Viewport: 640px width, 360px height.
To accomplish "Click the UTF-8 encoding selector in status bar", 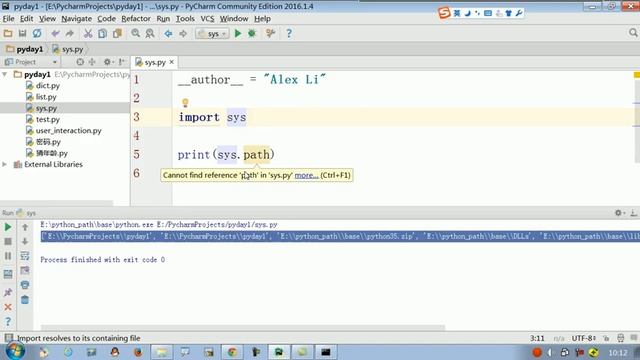I will [584, 338].
